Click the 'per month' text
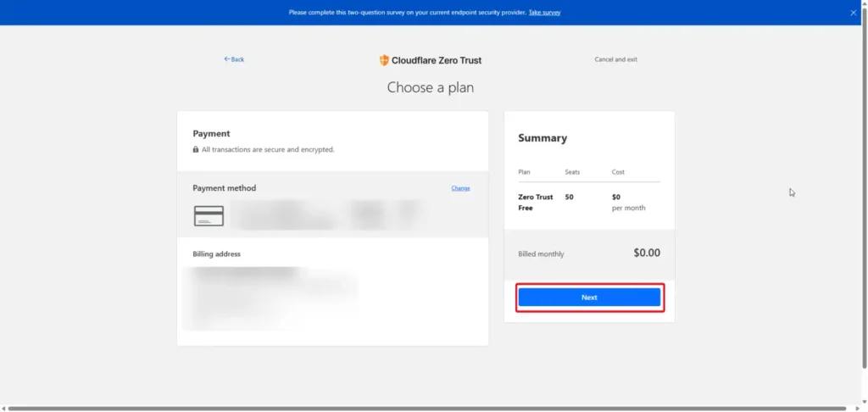Viewport: 868px width, 412px height. point(628,209)
